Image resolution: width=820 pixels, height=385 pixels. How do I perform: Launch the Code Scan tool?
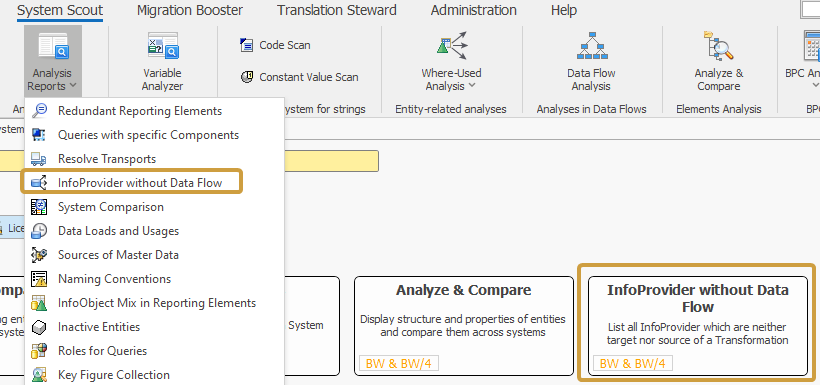(x=275, y=45)
